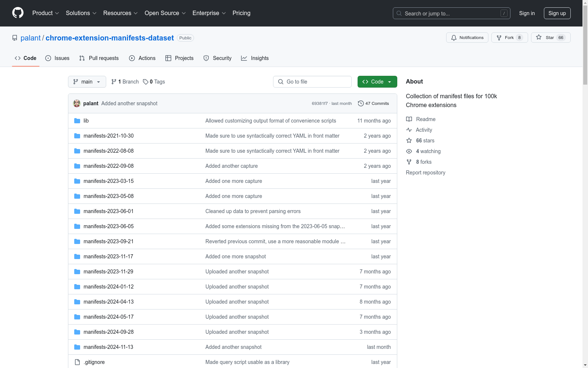This screenshot has width=588, height=368.
Task: Click the tag icon beside 0 Tags
Action: 146,82
